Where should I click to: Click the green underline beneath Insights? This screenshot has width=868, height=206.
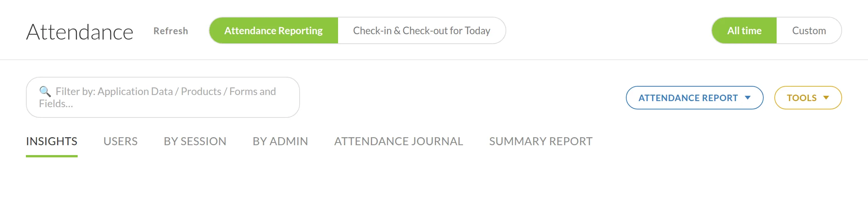pos(52,156)
